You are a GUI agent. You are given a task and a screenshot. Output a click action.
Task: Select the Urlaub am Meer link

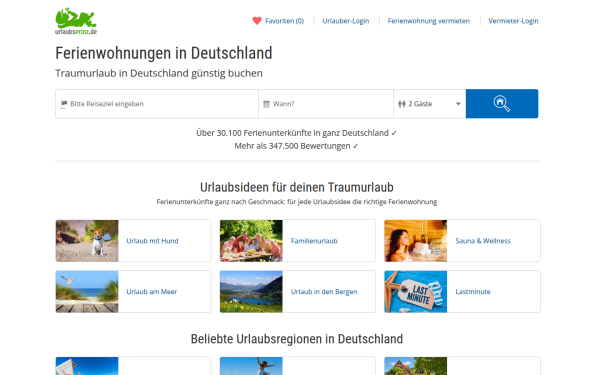tap(152, 292)
